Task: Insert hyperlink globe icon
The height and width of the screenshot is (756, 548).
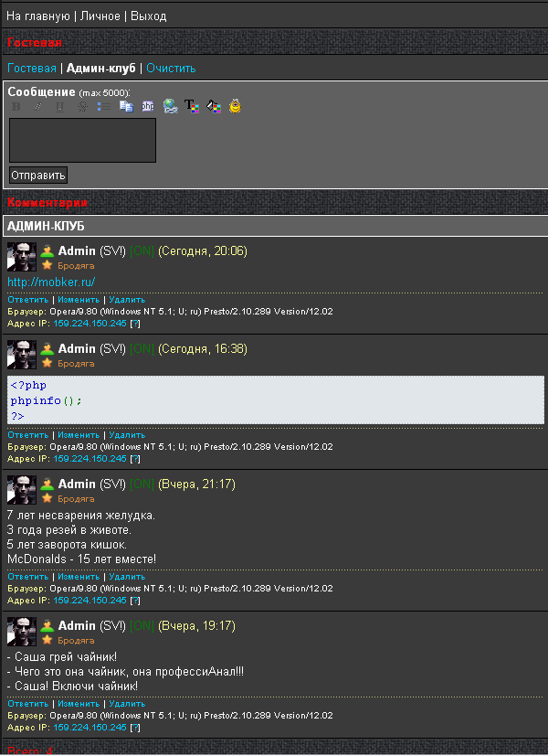Action: (x=170, y=106)
